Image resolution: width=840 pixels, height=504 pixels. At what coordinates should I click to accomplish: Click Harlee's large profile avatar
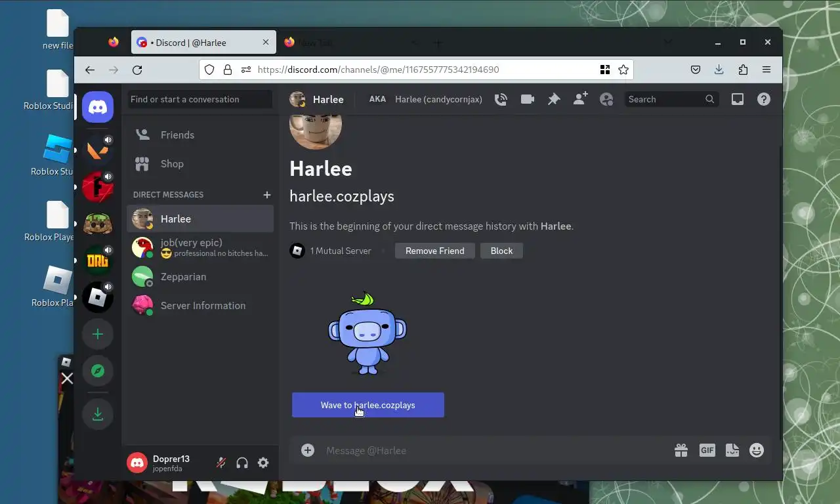coord(316,131)
